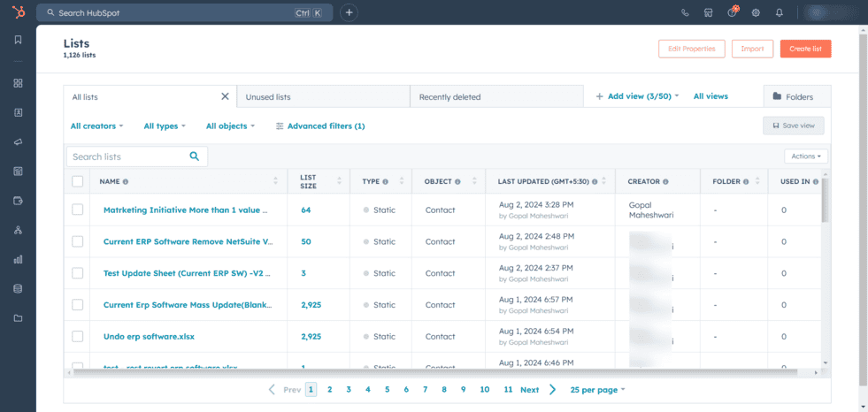This screenshot has height=412, width=868.
Task: Open the reporting bar chart icon in sidebar
Action: [x=18, y=259]
